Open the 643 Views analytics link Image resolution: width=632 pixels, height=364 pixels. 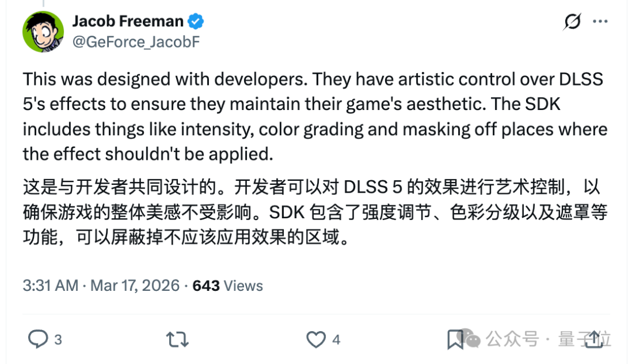point(228,286)
